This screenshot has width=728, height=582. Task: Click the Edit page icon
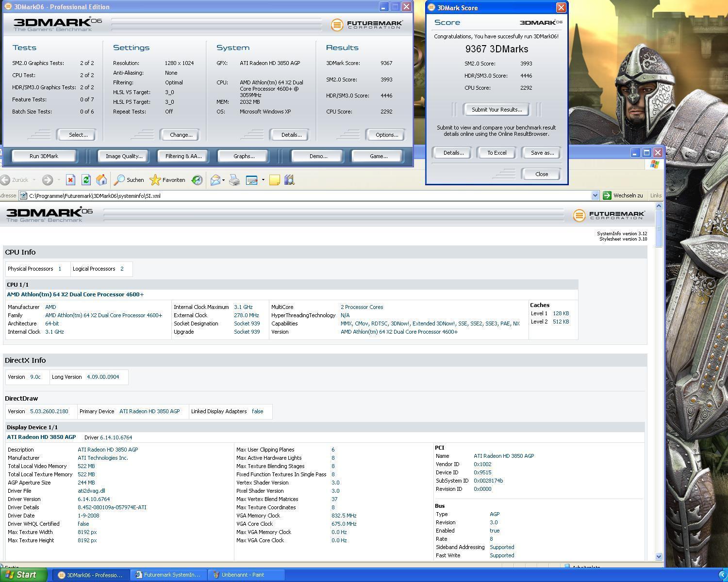[x=252, y=180]
